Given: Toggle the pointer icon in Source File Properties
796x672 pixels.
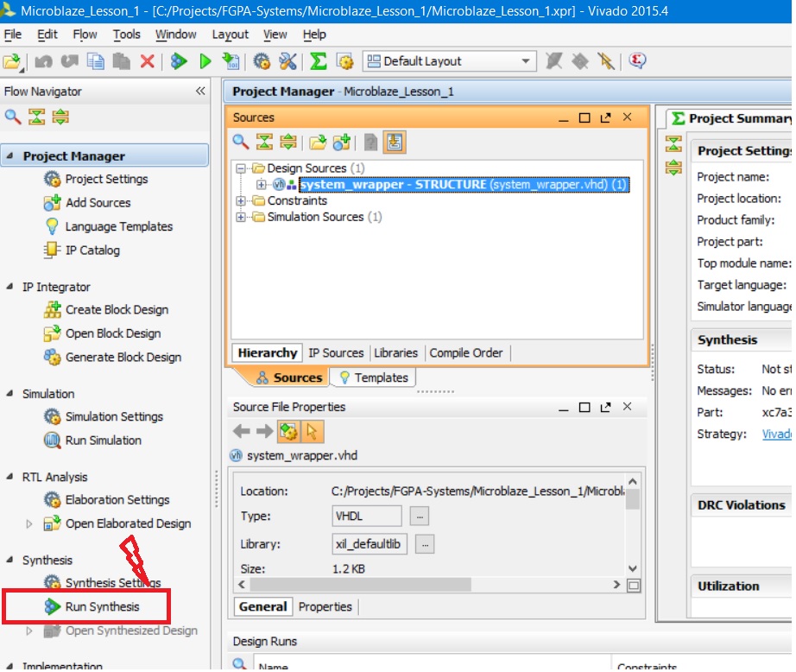Looking at the screenshot, I should pos(313,431).
